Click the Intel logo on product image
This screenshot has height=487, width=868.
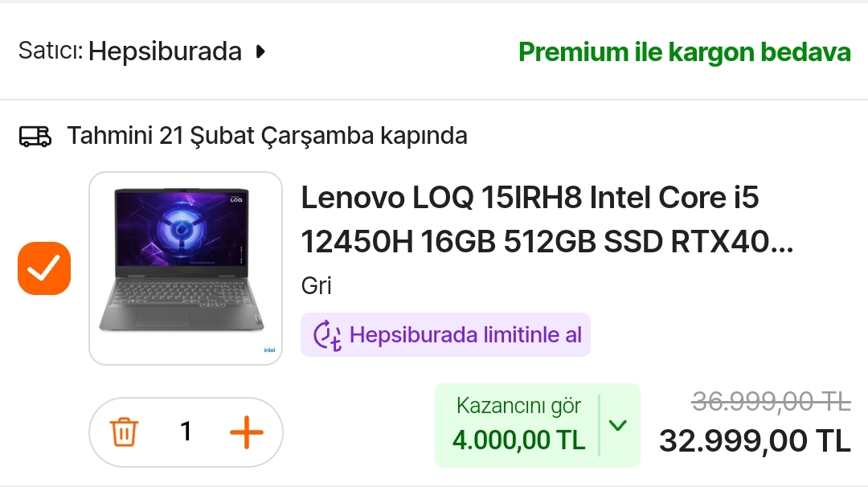pos(269,350)
